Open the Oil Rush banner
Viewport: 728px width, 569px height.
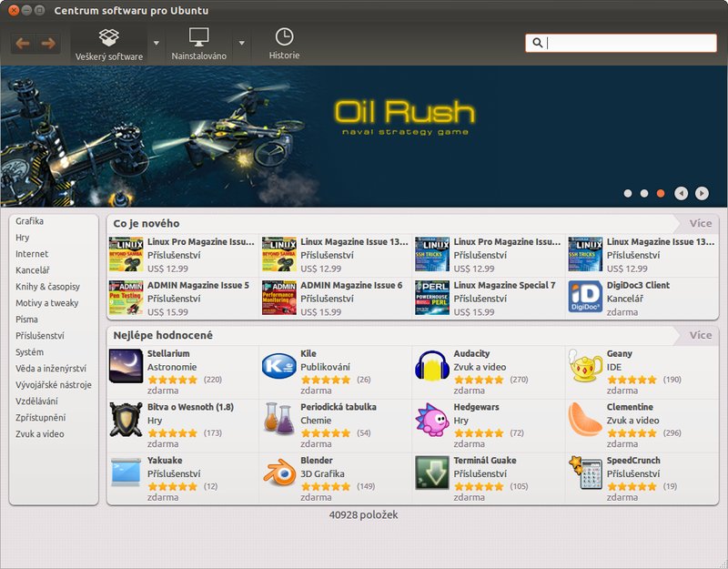pos(364,136)
